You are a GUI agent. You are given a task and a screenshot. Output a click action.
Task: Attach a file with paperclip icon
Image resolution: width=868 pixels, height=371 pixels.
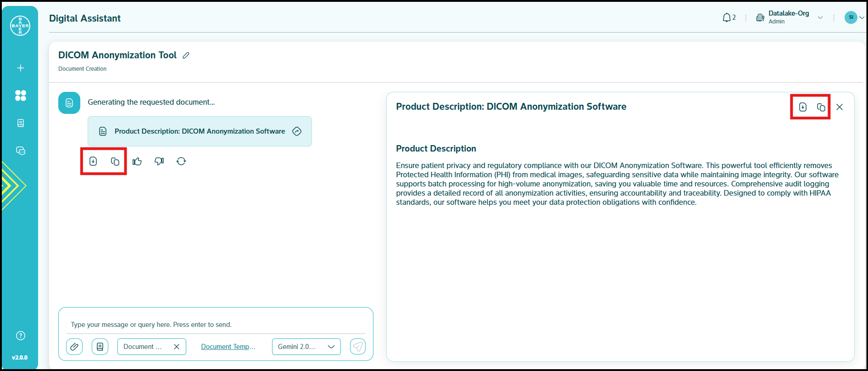(x=74, y=347)
